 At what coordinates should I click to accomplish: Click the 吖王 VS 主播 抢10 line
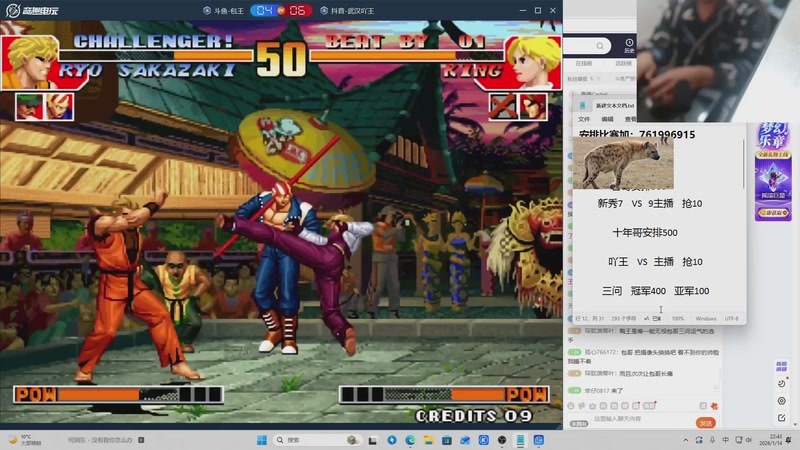(655, 262)
